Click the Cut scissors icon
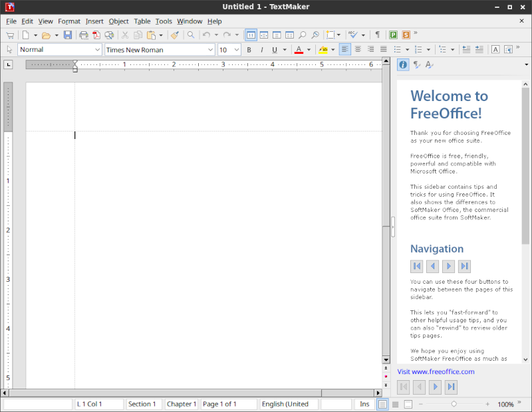Screen dimensions: 532x412 pyautogui.click(x=125, y=35)
